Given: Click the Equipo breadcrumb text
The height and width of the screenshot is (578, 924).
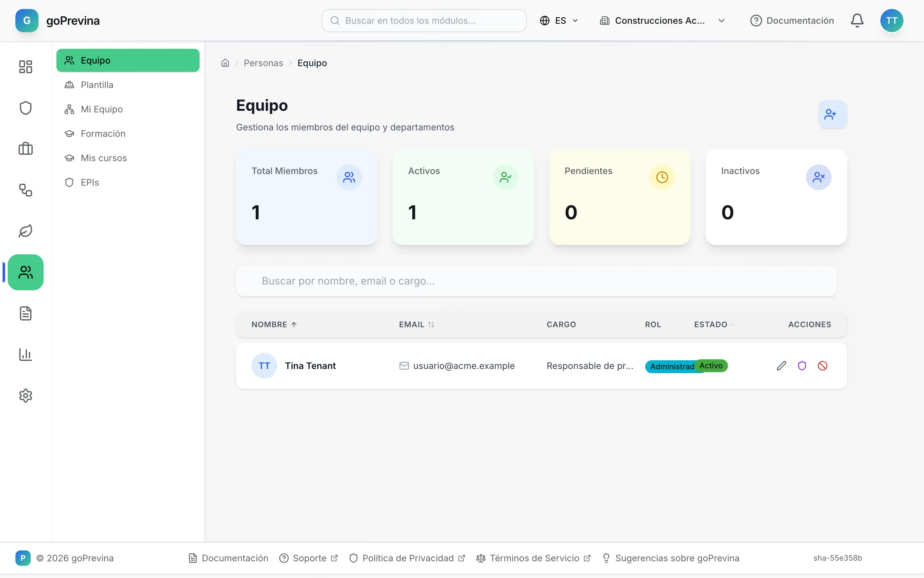Looking at the screenshot, I should (312, 63).
